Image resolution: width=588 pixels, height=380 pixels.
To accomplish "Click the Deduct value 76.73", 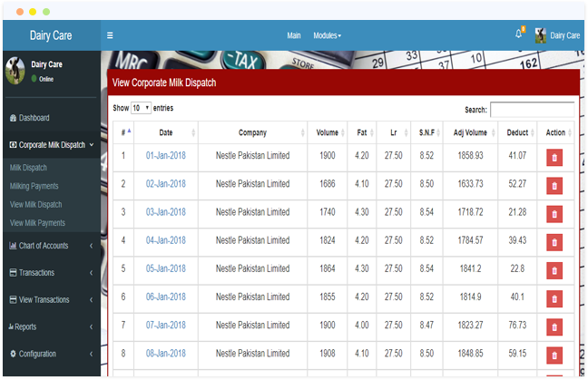I will (517, 326).
